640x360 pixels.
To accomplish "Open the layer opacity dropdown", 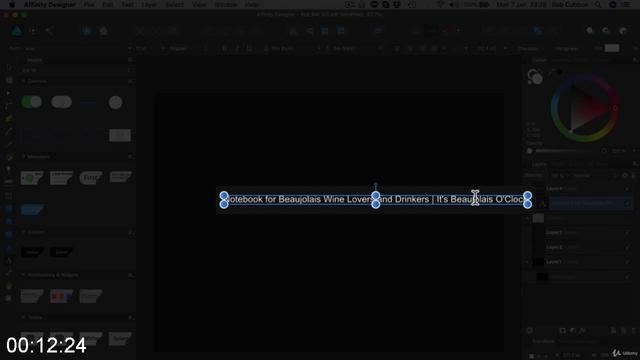I will [560, 176].
